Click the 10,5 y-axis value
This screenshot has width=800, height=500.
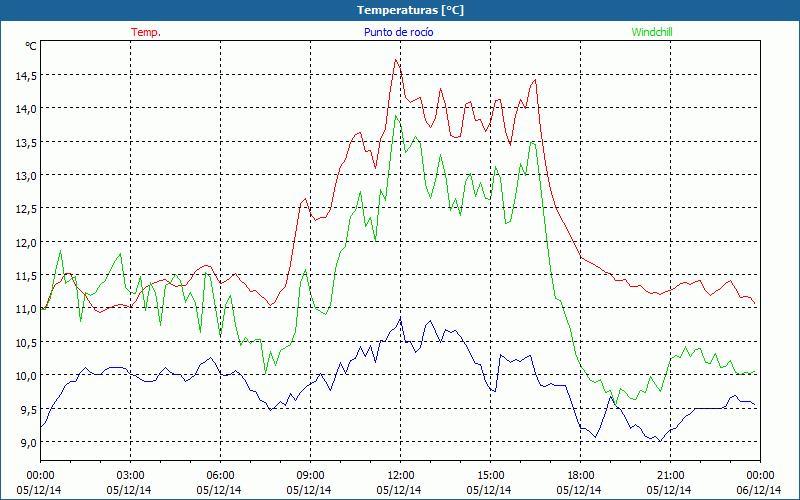26,343
